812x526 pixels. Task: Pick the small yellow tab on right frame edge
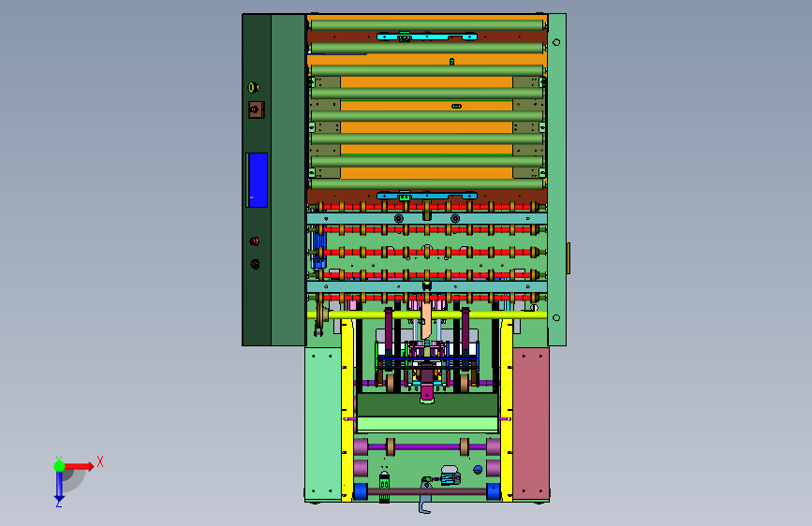(568, 257)
